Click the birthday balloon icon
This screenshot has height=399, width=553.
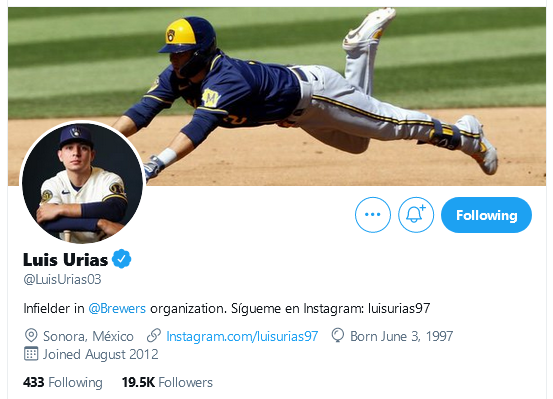tap(338, 335)
